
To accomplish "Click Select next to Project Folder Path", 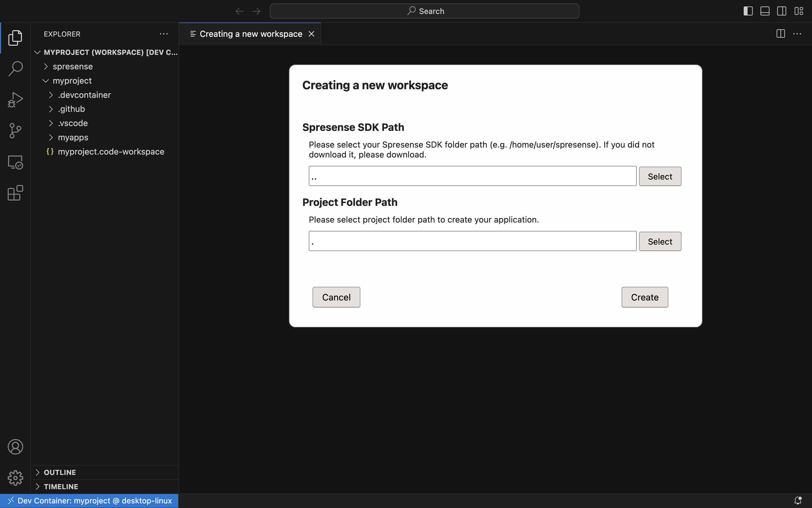I will [x=660, y=241].
